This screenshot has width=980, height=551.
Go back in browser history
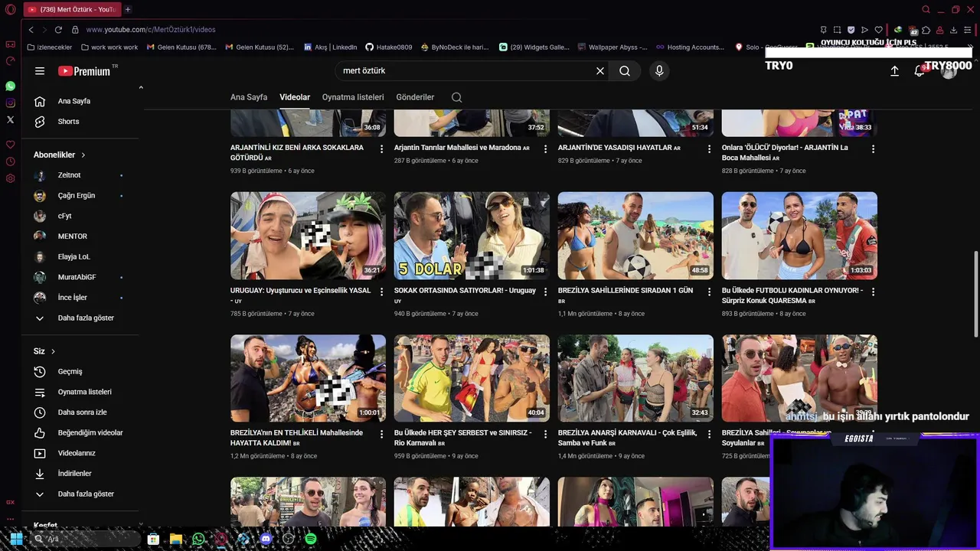(x=31, y=29)
